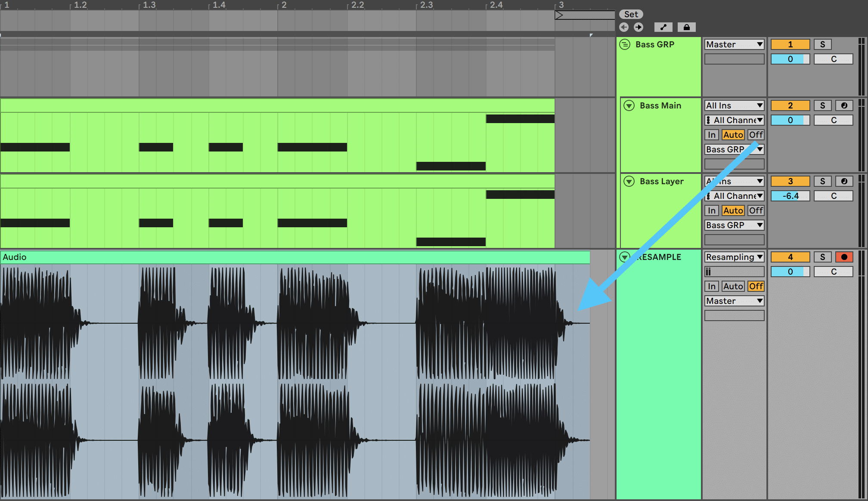
Task: Open Bass Layer output Bass GRP dropdown
Action: pyautogui.click(x=735, y=225)
